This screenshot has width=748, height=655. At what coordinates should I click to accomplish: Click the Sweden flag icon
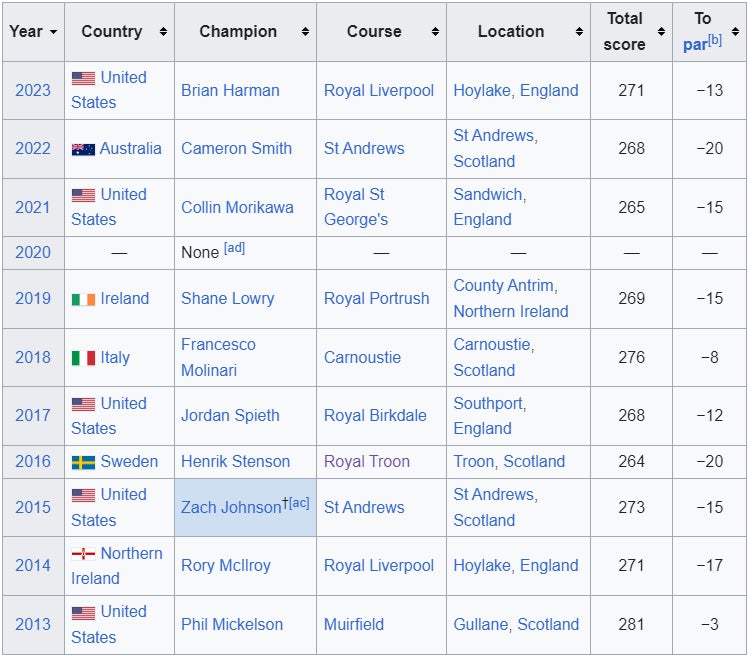(83, 462)
